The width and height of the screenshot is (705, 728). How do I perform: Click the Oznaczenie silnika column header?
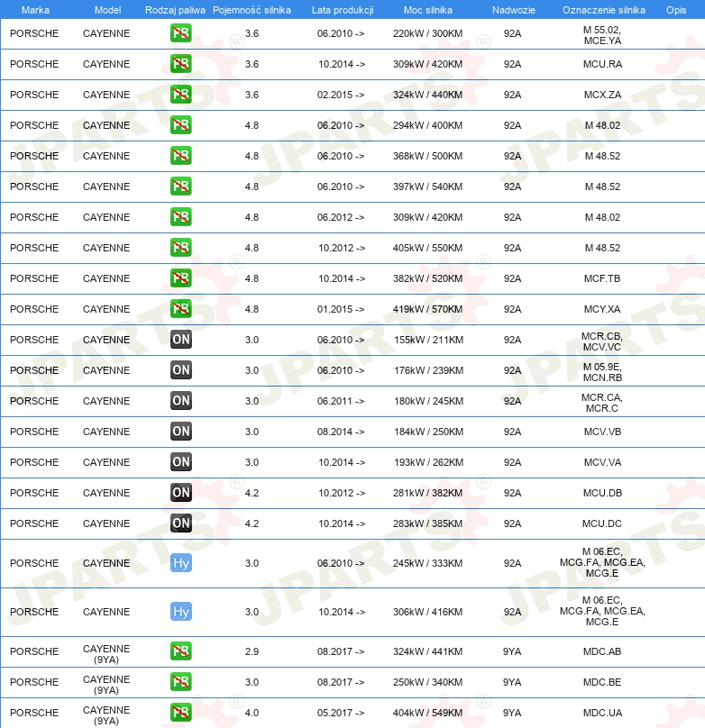(603, 10)
